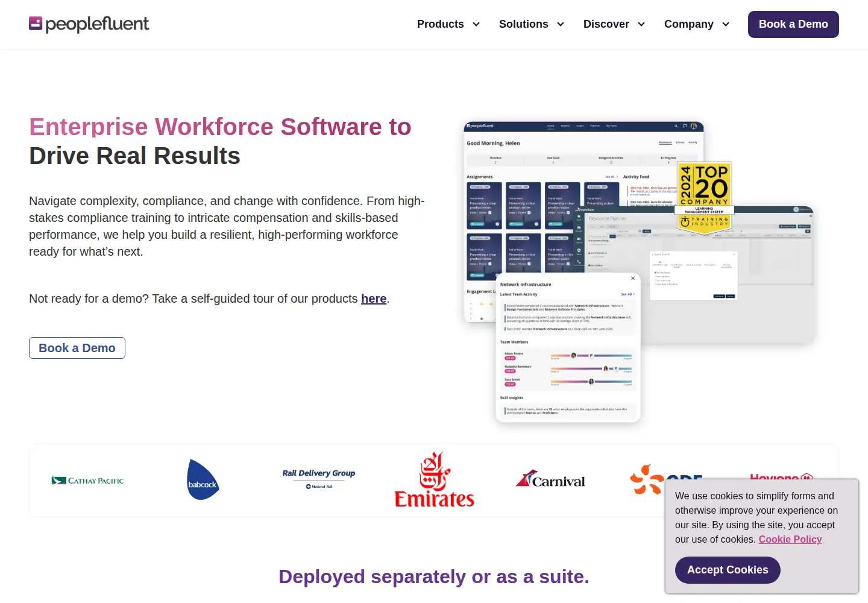Expand Solutions dropdown chevron
Screen dimensions: 868x603
click(x=561, y=24)
